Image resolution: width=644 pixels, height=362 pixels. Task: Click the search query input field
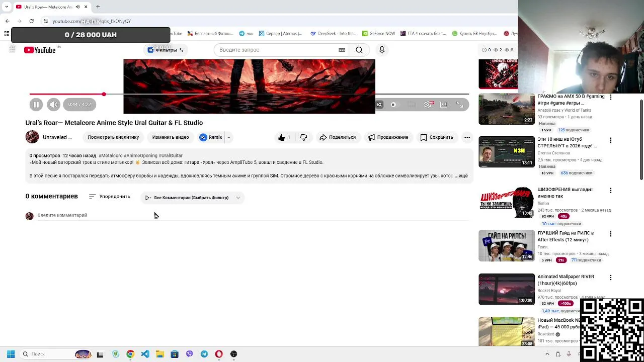point(276,50)
